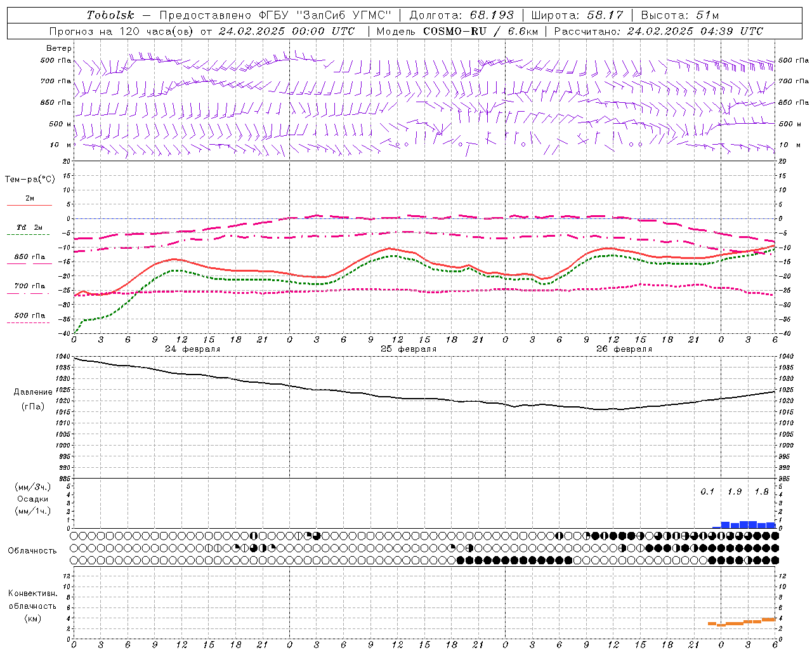Viewport: 812px width, 650px height.
Task: Click the "10 м" wind level label on the left
Action: (x=61, y=145)
